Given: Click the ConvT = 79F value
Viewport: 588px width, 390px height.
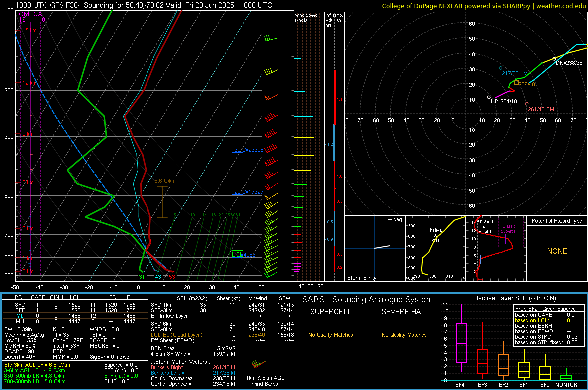Looking at the screenshot, I should [x=68, y=341].
